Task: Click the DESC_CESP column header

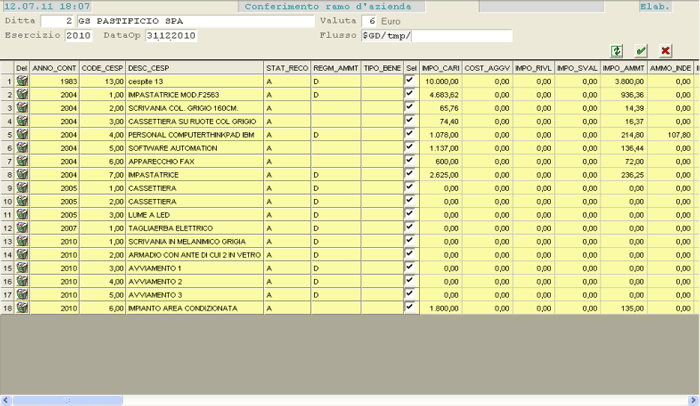Action: pos(194,66)
